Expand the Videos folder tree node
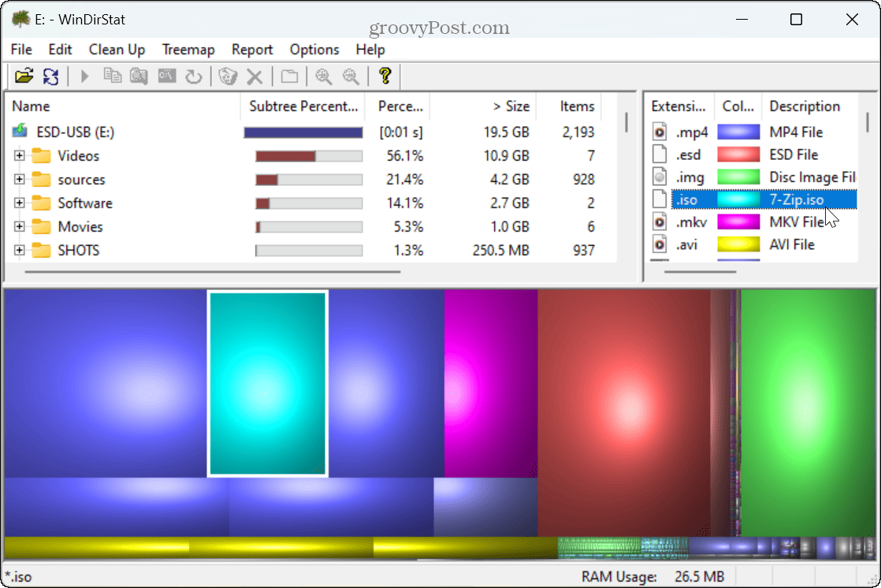 pyautogui.click(x=20, y=156)
